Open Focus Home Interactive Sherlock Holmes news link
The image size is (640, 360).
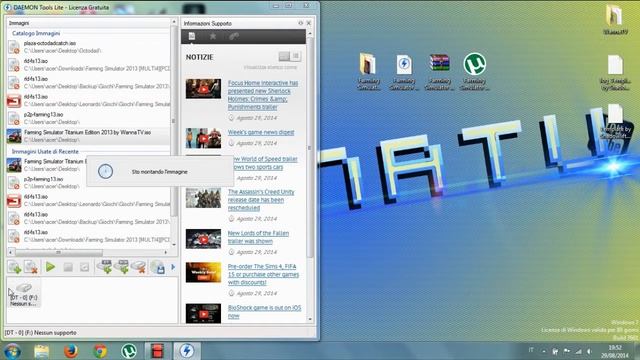tap(263, 95)
